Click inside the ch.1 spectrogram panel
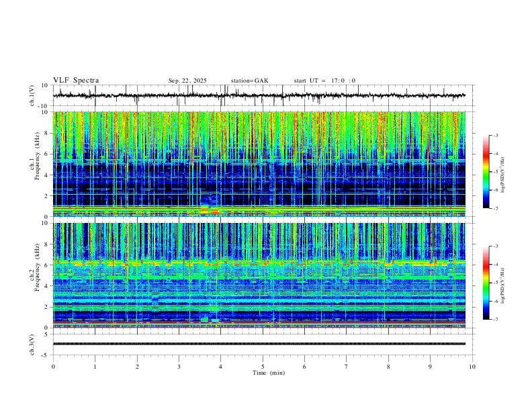Screen dimensions: 532x411 259,164
